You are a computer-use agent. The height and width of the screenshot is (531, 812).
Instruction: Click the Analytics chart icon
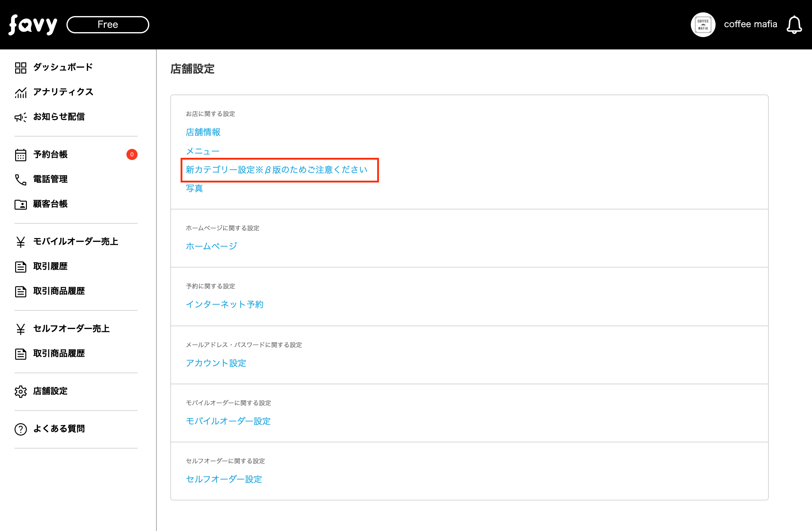tap(20, 92)
